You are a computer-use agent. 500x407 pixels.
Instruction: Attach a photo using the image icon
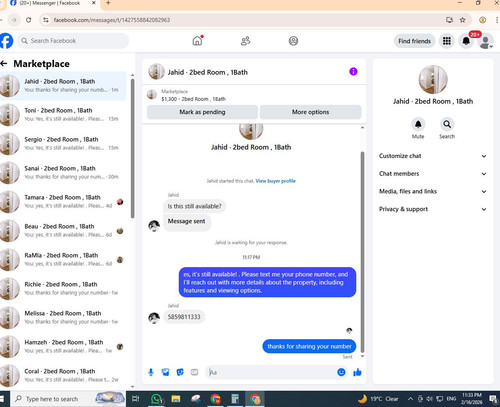pos(165,372)
